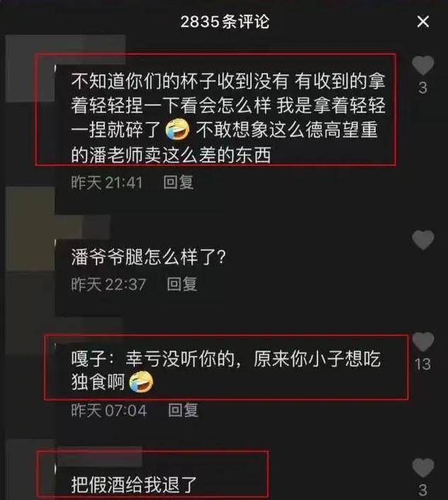Like the comment about 杯子 quality

[422, 65]
